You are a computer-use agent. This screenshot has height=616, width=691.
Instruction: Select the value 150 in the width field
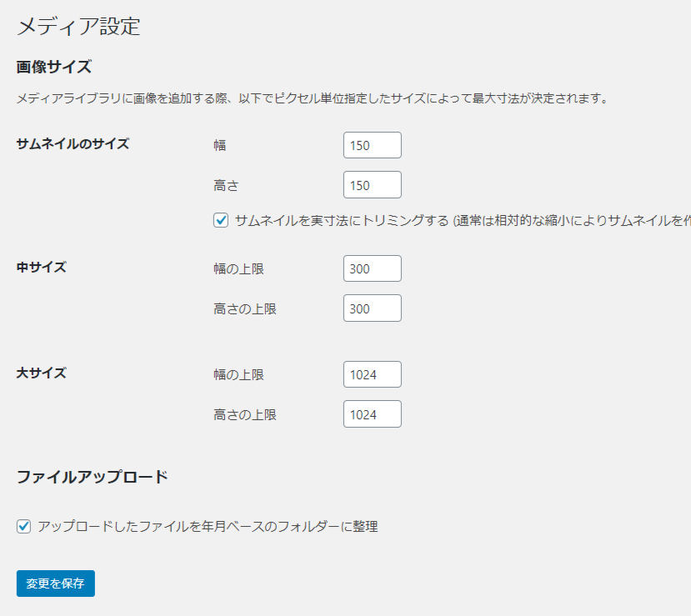point(372,144)
